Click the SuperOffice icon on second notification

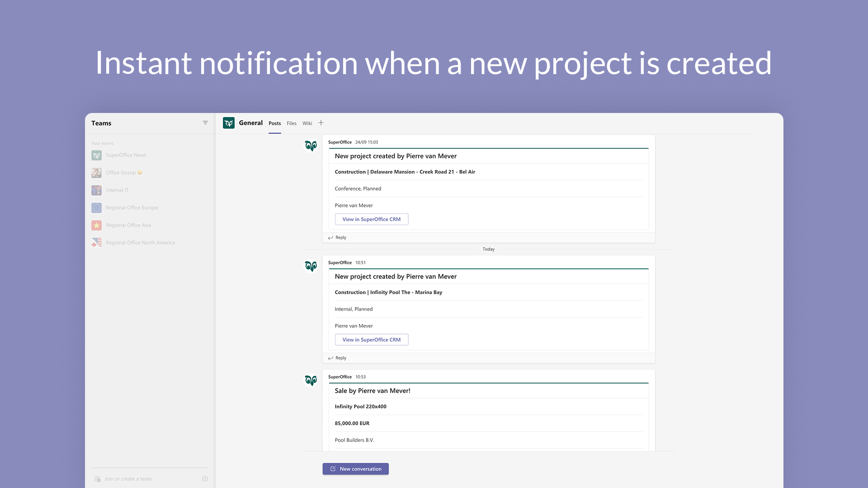click(x=311, y=266)
